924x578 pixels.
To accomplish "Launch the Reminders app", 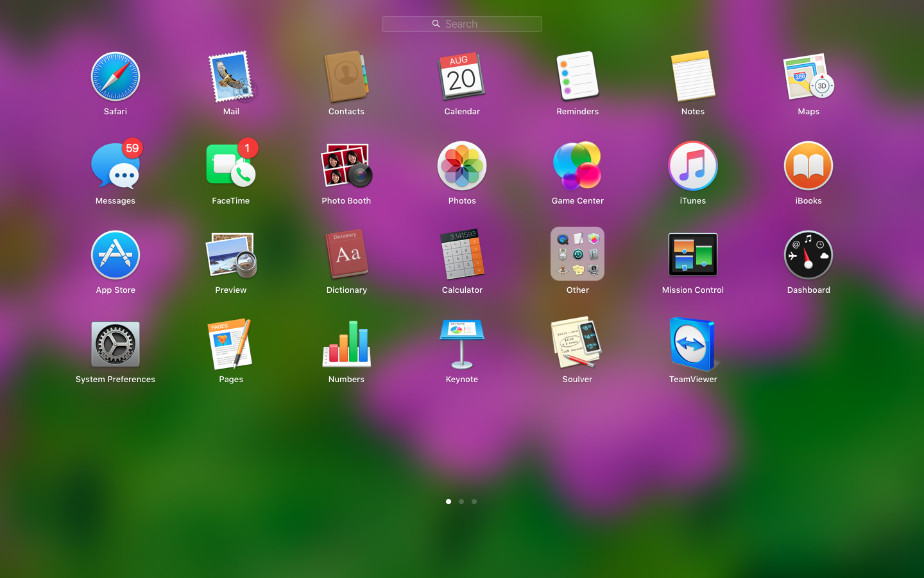I will (577, 77).
